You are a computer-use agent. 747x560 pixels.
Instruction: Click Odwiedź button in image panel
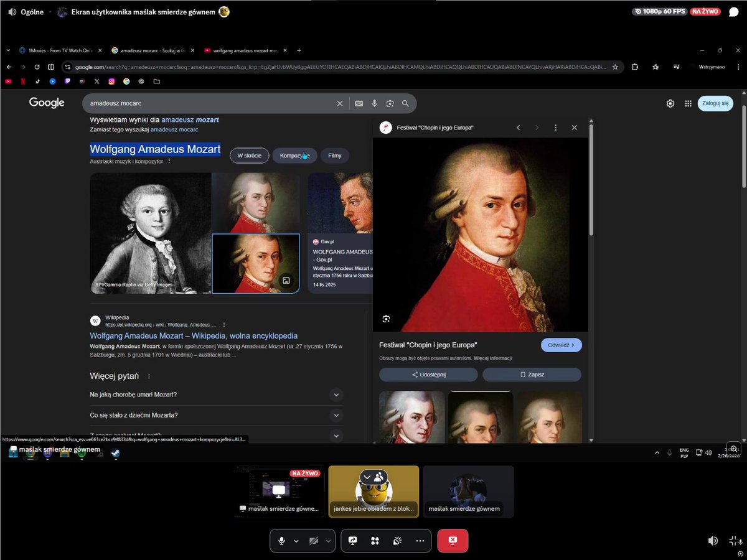click(x=561, y=345)
